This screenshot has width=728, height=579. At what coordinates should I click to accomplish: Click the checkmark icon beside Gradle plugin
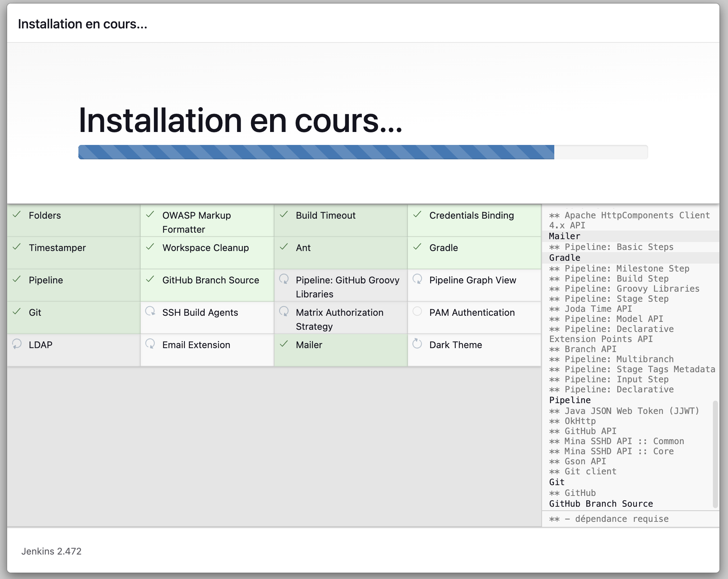[417, 247]
